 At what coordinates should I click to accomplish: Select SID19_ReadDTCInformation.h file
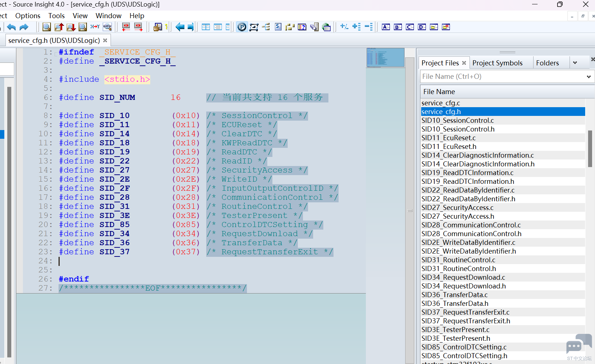pos(503,182)
